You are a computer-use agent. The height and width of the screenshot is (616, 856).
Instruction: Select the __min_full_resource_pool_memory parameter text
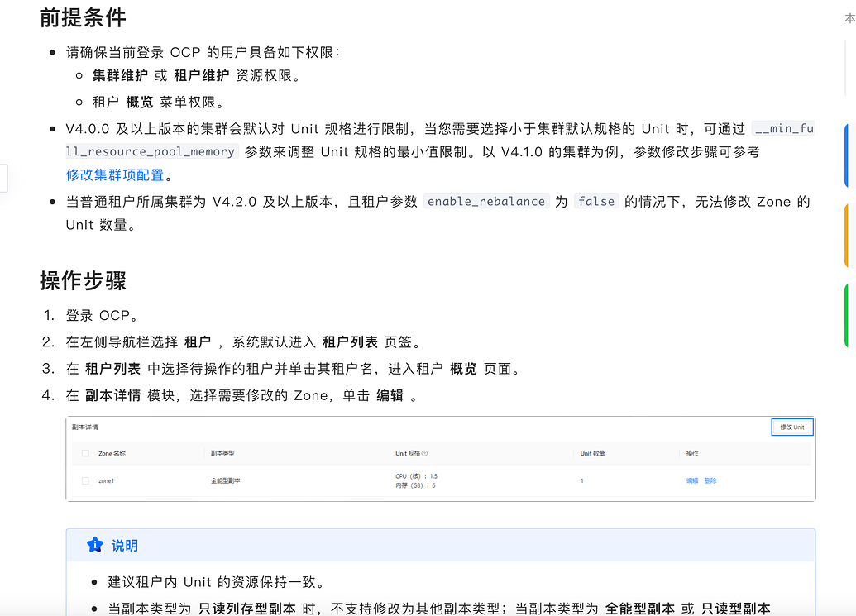[x=136, y=151]
